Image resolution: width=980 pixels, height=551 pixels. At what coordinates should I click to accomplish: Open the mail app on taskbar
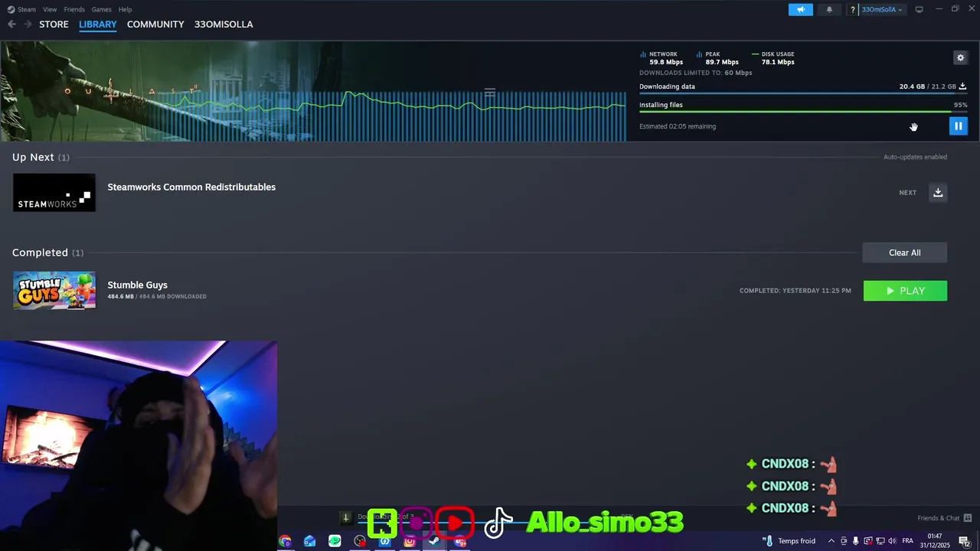[309, 541]
